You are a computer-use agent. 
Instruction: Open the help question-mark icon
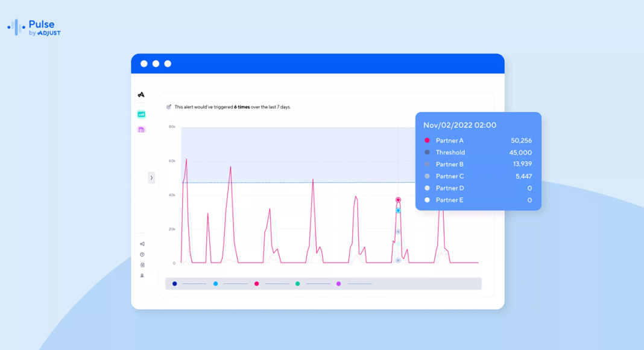coord(142,255)
